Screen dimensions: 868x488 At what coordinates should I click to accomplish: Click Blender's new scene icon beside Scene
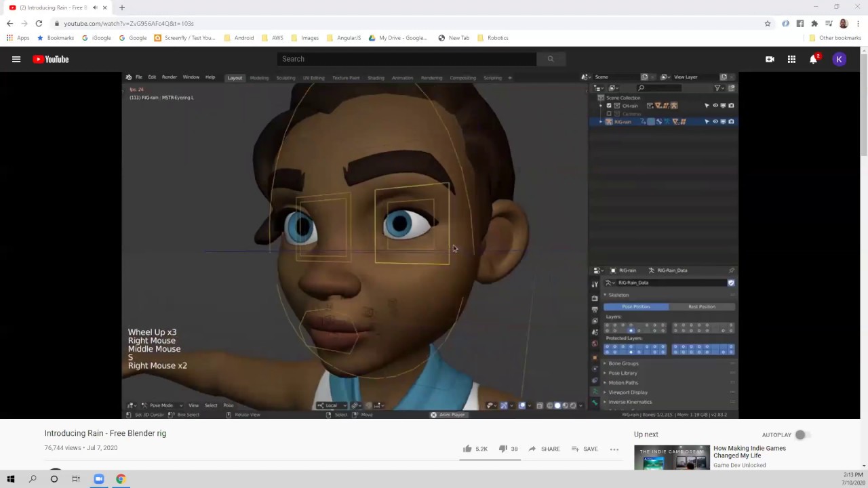pyautogui.click(x=644, y=77)
